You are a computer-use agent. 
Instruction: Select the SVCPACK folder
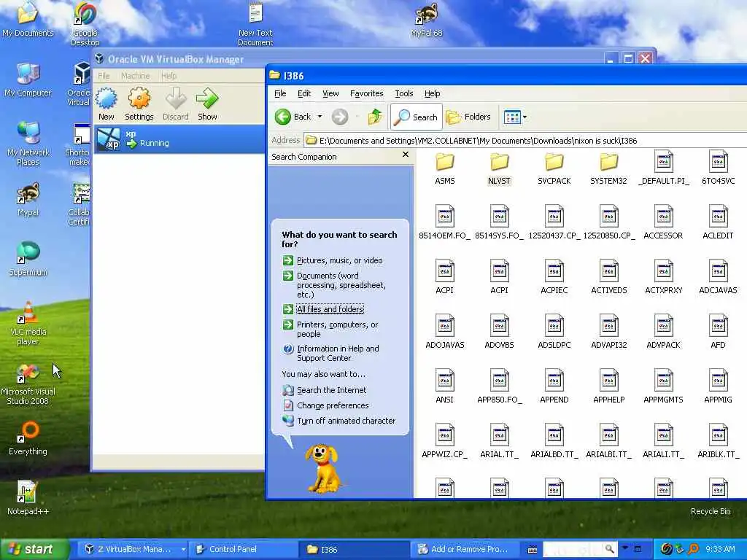point(554,168)
